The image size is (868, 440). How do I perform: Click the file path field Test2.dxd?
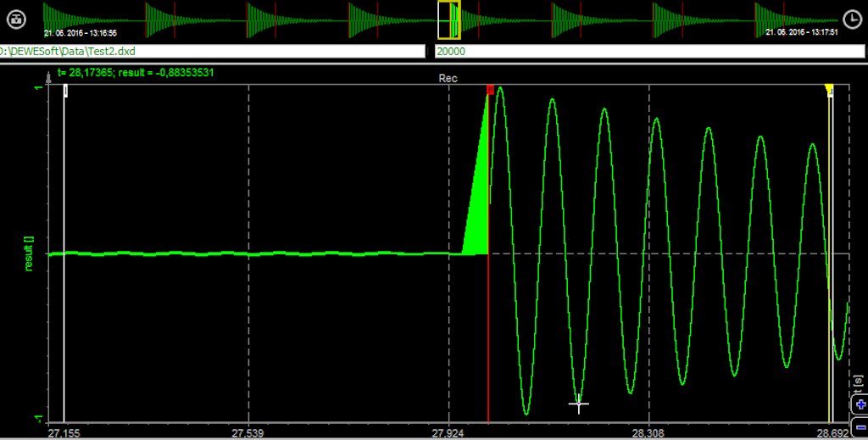pos(213,52)
